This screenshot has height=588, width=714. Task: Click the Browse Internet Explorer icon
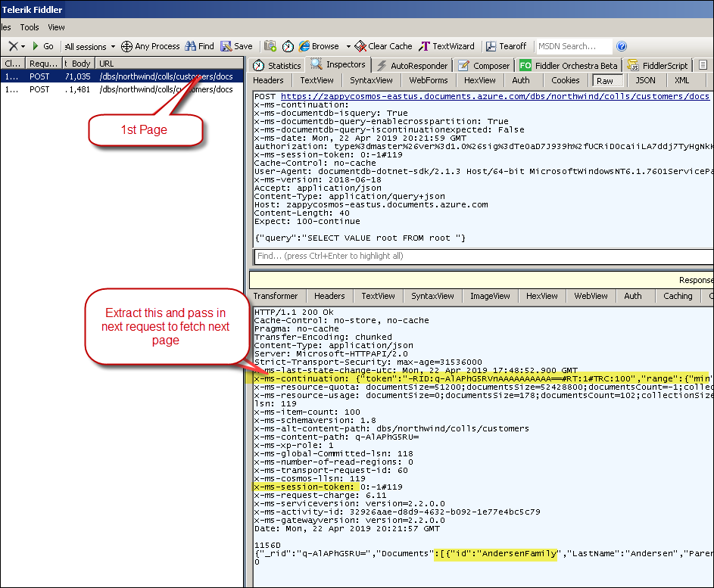click(x=304, y=46)
